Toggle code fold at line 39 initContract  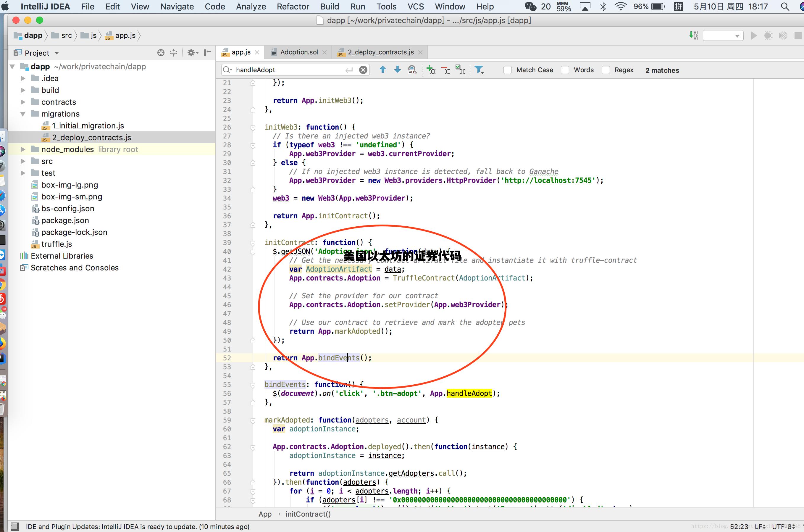[x=253, y=243]
